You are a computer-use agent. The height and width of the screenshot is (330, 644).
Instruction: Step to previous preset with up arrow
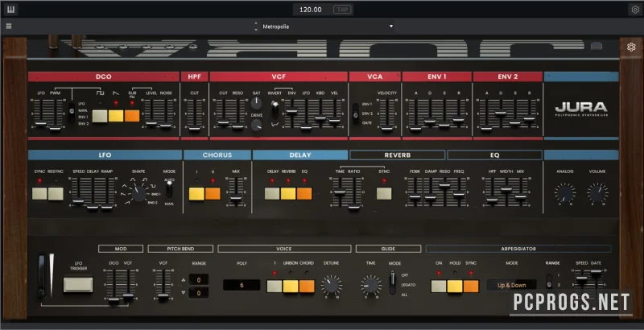(256, 23)
